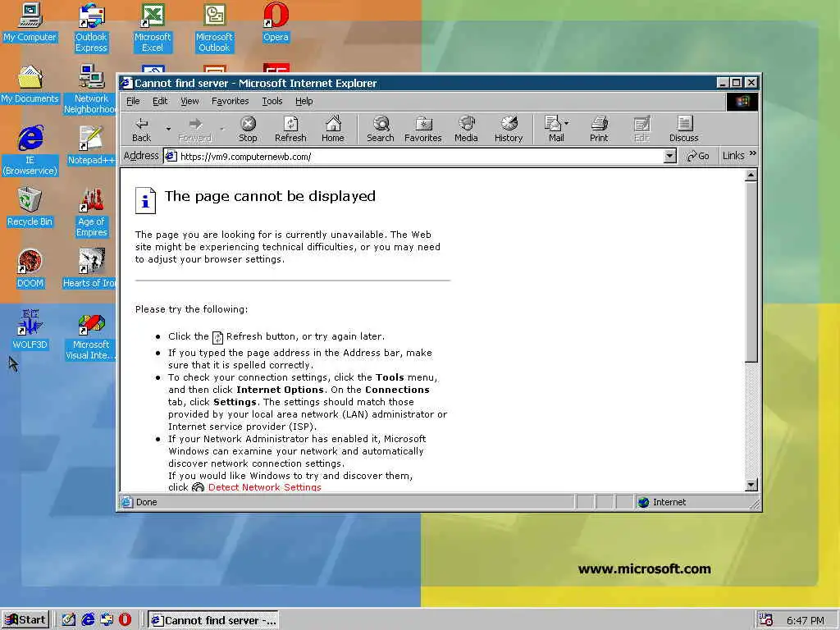Follow the Detect Network Settings link
Screen dimensions: 840x630
[265, 487]
